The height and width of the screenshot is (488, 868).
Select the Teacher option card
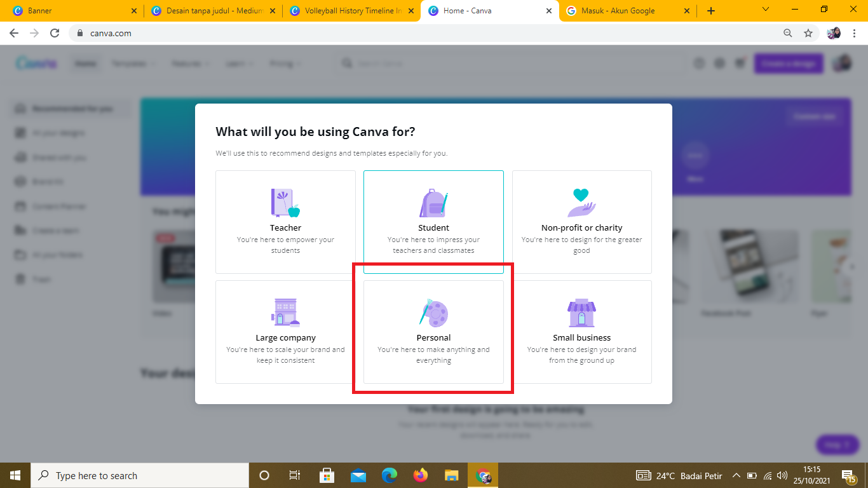point(285,222)
